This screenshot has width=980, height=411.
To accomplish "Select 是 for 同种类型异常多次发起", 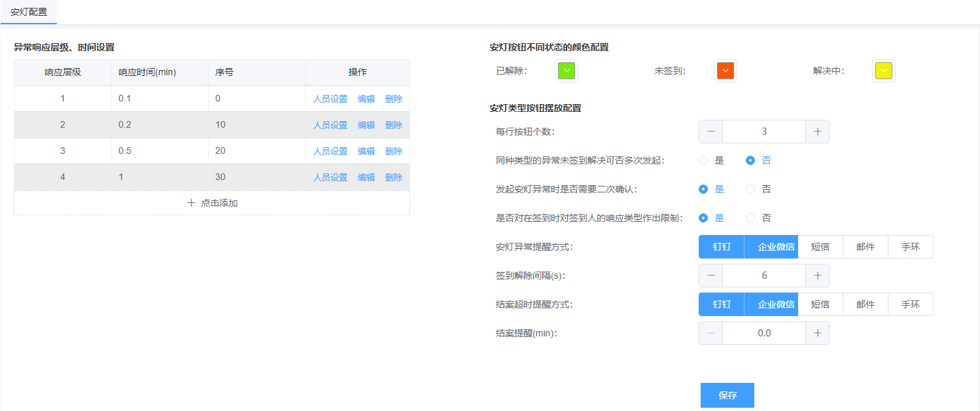I will (x=703, y=160).
